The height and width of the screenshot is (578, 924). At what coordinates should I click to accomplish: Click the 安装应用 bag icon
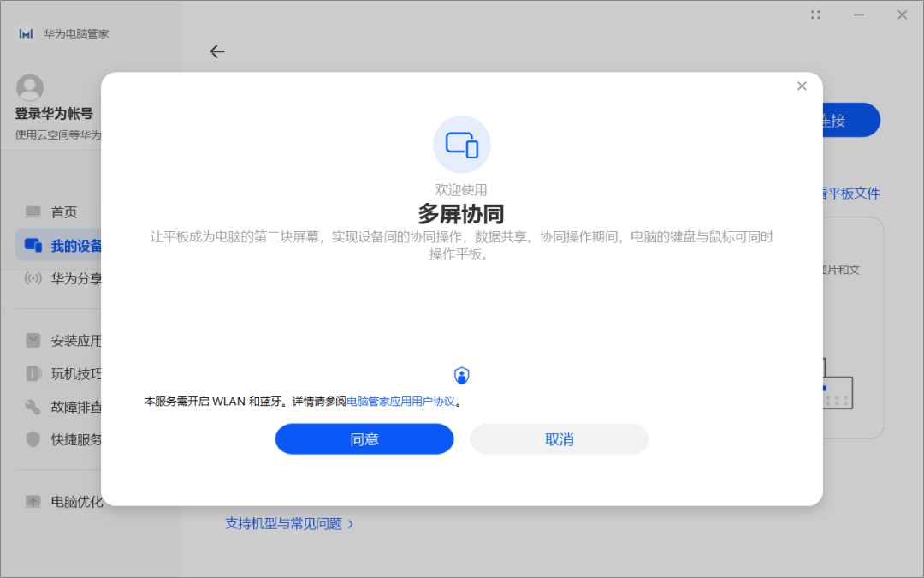33,340
